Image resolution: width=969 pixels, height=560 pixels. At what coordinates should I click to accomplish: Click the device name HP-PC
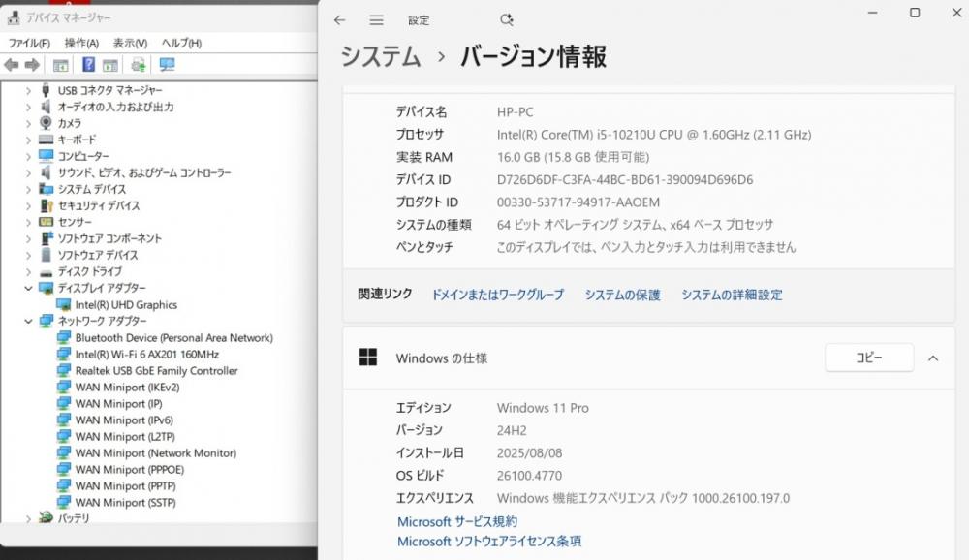pyautogui.click(x=515, y=112)
